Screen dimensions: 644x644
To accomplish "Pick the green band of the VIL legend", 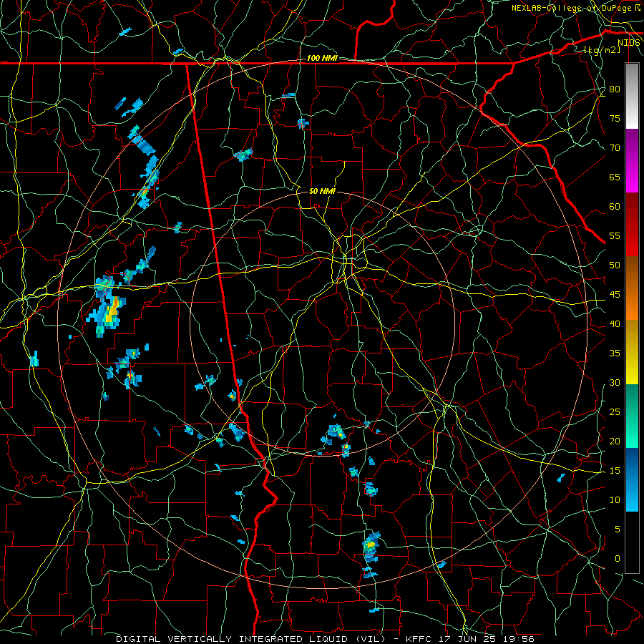I will [632, 416].
